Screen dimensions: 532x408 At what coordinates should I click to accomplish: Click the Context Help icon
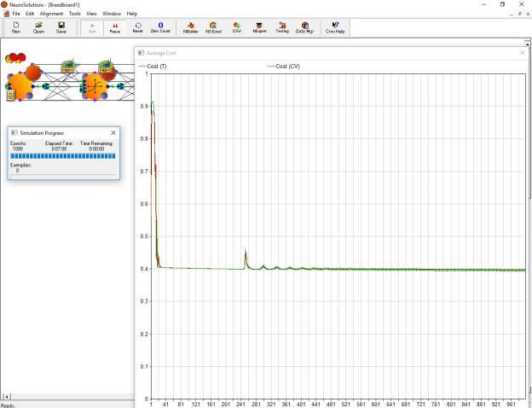click(x=335, y=27)
